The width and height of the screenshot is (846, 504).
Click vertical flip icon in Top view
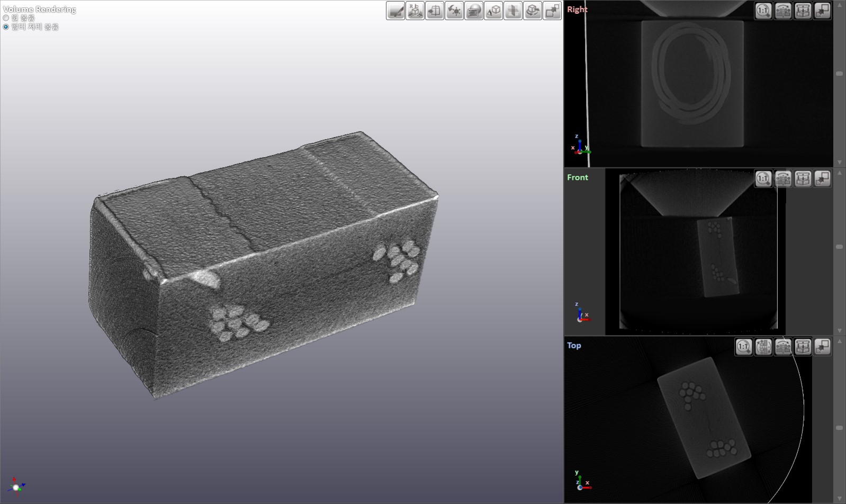pos(763,347)
